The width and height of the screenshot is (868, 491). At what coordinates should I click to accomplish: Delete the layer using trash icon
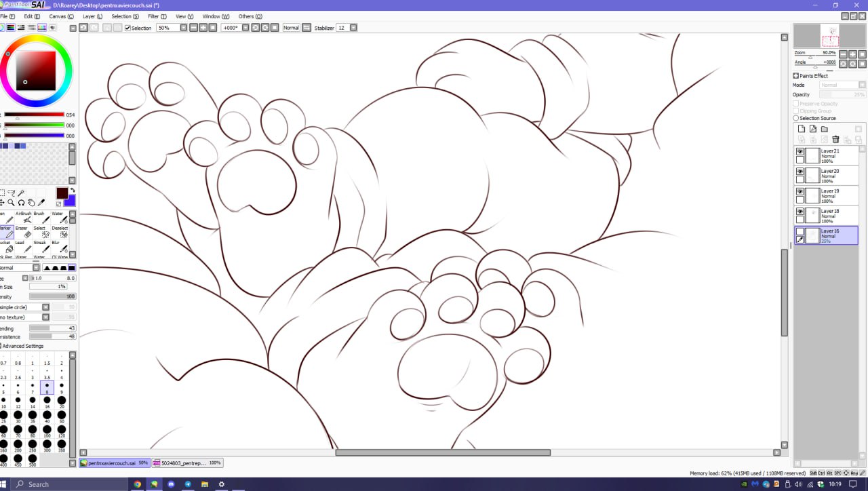[x=835, y=140]
